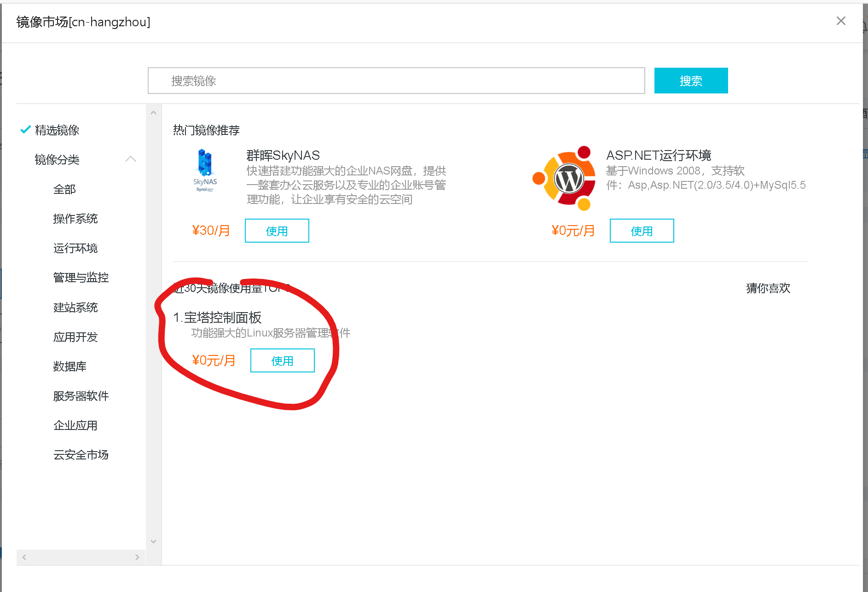
Task: Click the horizontal scroll right arrow
Action: (137, 557)
